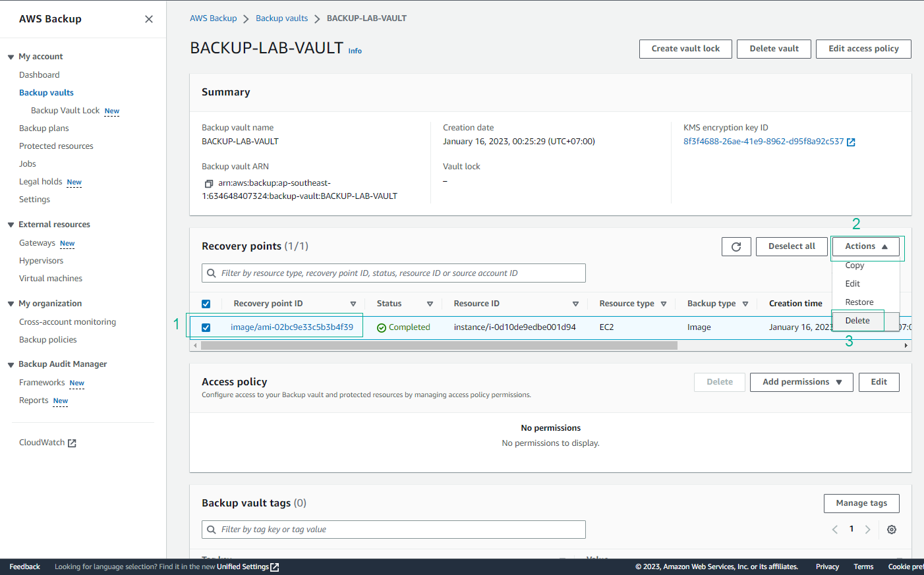Choose Edit from Actions menu

852,284
